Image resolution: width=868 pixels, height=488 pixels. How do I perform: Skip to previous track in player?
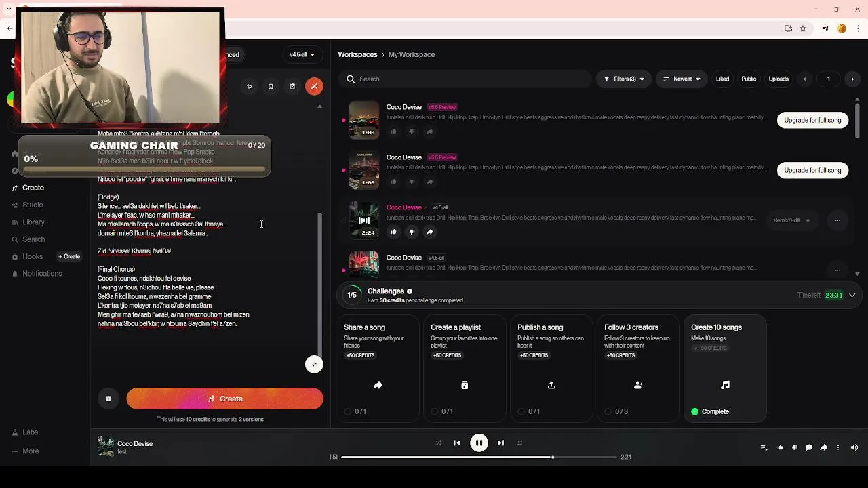click(457, 443)
